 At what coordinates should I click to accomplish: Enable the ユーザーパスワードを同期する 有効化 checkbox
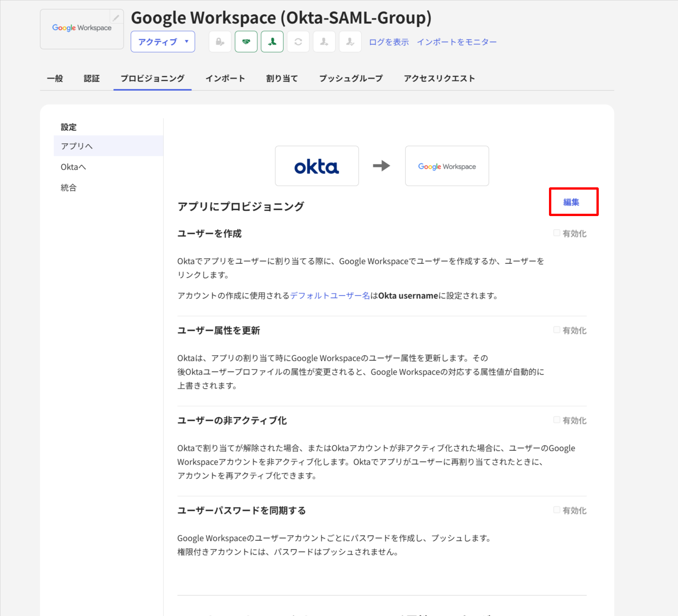pos(557,510)
